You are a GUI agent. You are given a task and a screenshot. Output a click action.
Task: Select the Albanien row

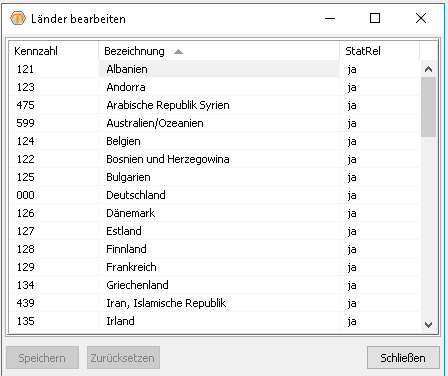pyautogui.click(x=214, y=69)
